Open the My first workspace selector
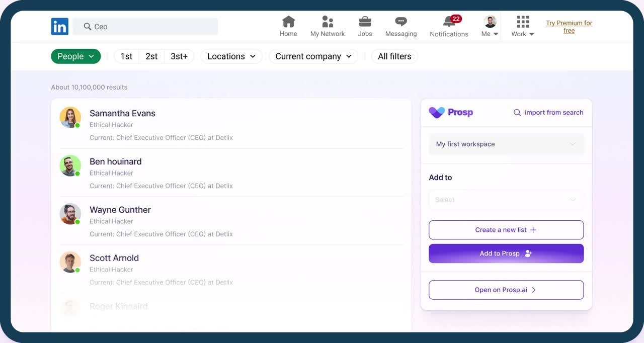This screenshot has width=644, height=343. coord(506,144)
